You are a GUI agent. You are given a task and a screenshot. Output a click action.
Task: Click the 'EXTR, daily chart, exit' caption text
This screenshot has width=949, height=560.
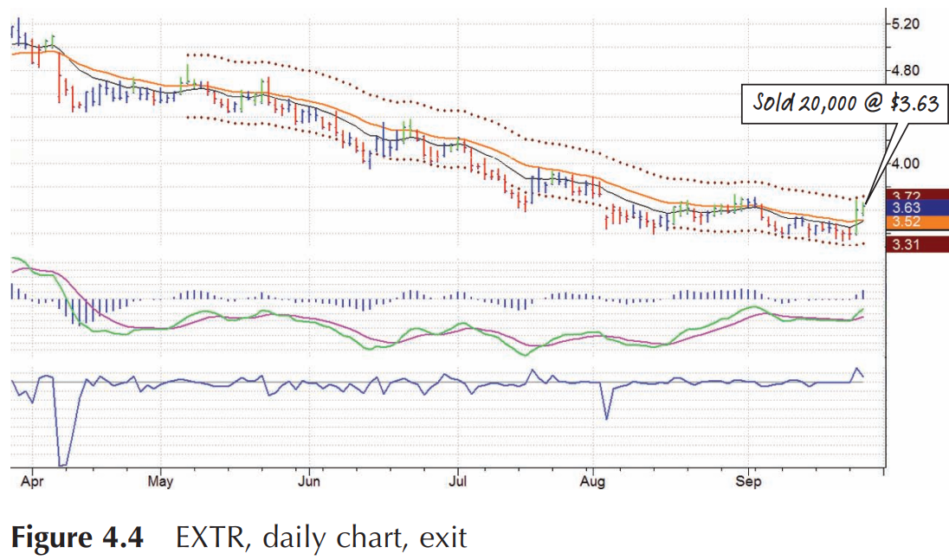point(321,537)
